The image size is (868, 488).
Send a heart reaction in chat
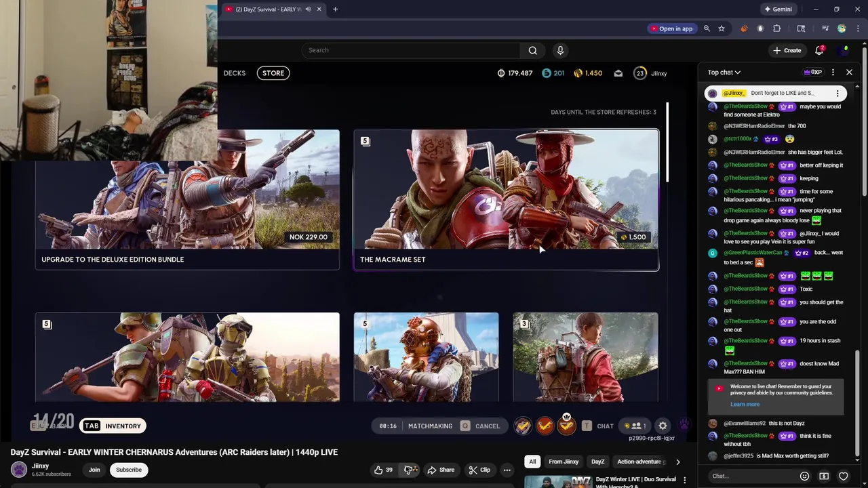844,476
